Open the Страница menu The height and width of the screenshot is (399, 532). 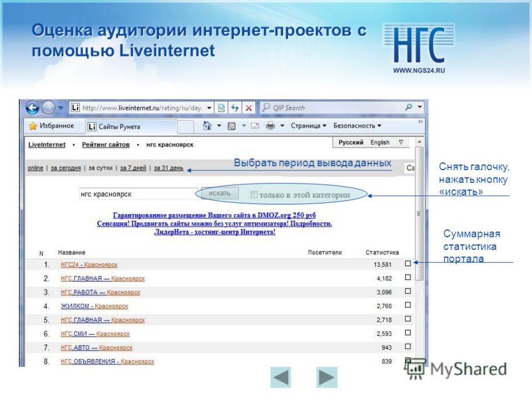click(x=309, y=126)
